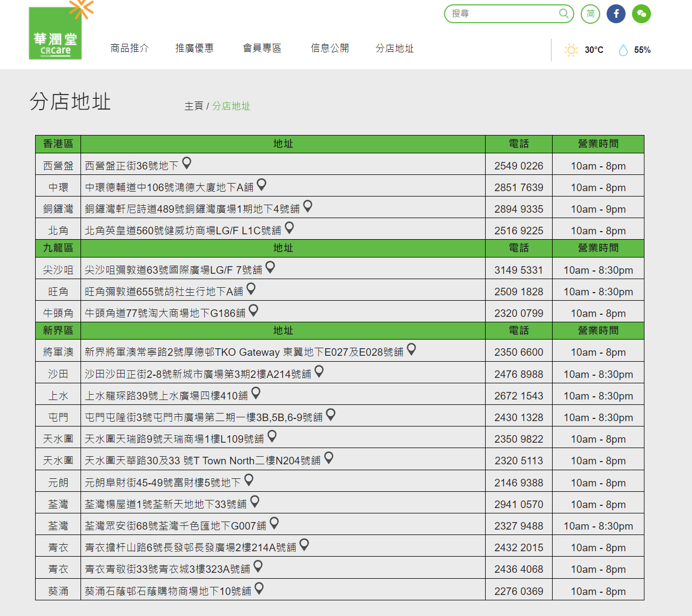Select 會員專區 in the navigation bar
The width and height of the screenshot is (692, 616).
point(262,49)
